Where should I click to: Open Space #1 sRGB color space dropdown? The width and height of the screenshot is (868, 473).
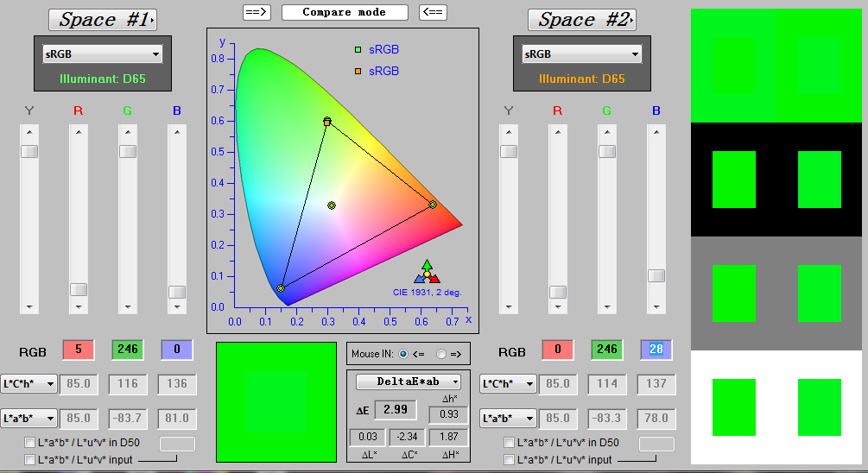pyautogui.click(x=103, y=54)
